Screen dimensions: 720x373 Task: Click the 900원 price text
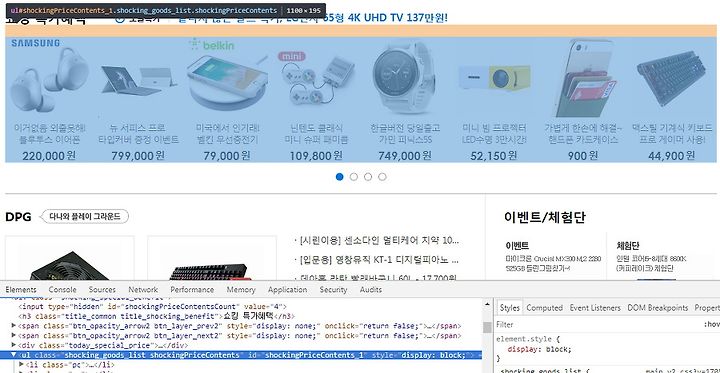point(583,156)
